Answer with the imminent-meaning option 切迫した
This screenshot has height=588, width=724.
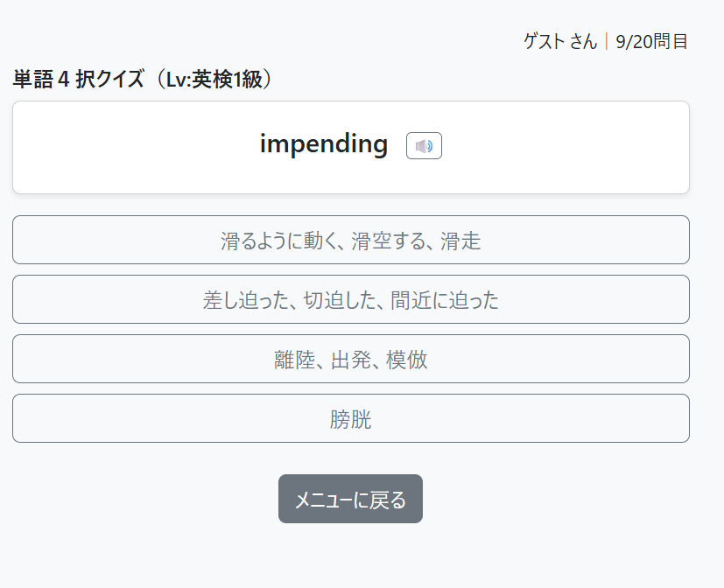(x=351, y=299)
